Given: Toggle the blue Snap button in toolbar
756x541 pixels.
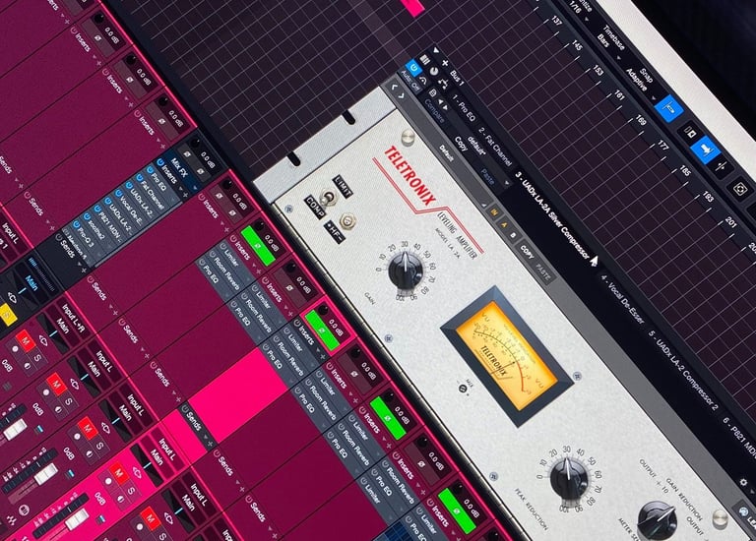Looking at the screenshot, I should point(670,108).
